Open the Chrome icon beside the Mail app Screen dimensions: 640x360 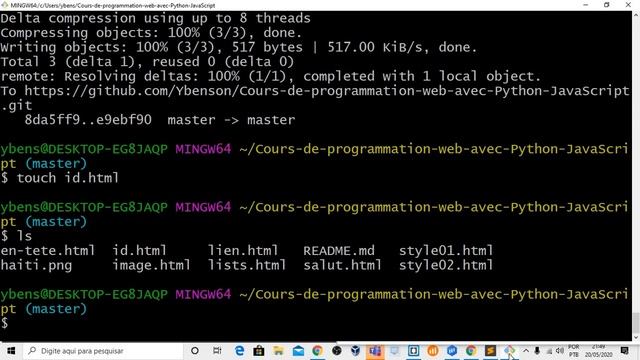[x=317, y=351]
